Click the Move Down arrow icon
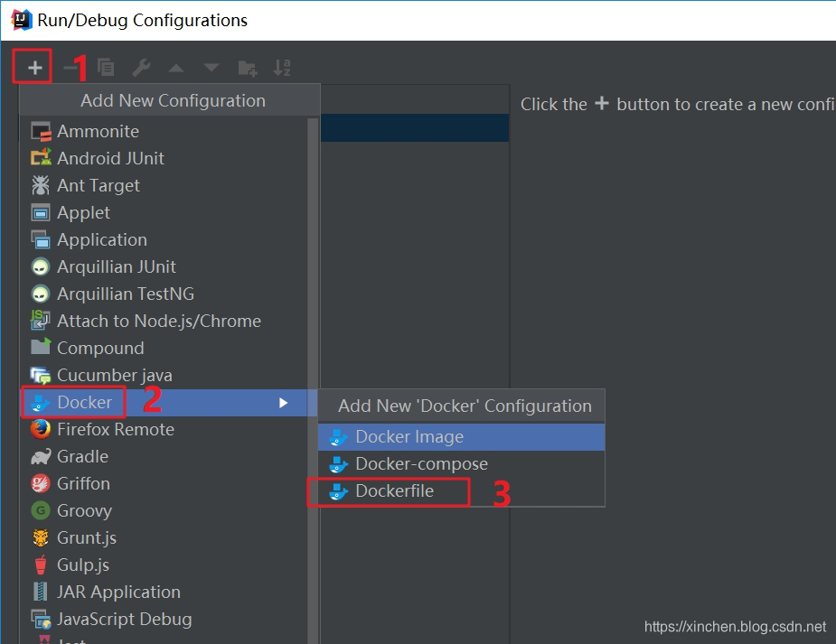 pos(211,68)
